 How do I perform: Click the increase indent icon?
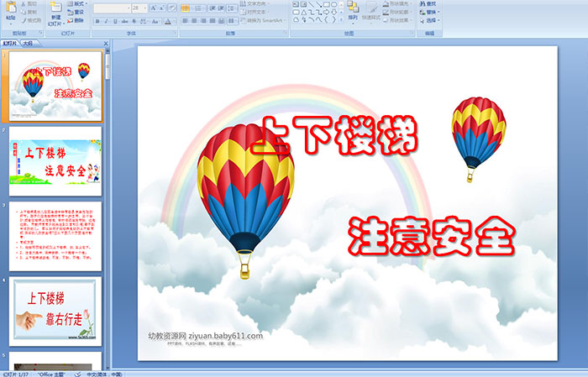[221, 8]
